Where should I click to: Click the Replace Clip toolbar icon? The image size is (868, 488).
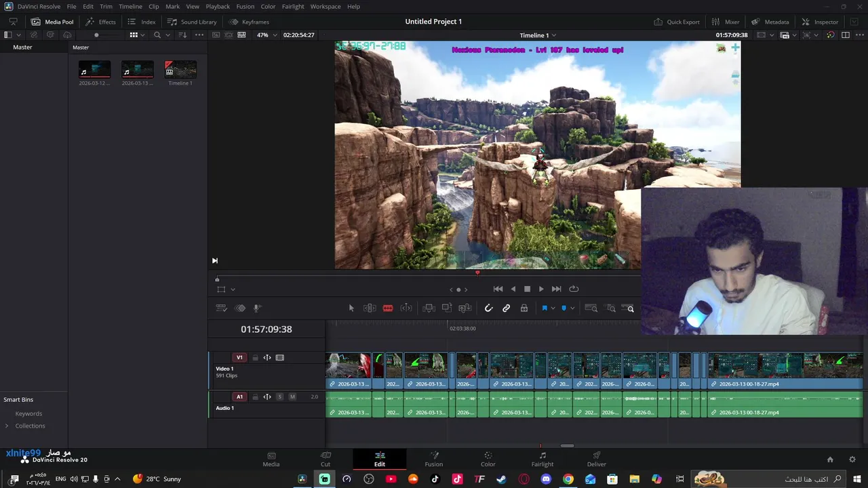click(465, 308)
